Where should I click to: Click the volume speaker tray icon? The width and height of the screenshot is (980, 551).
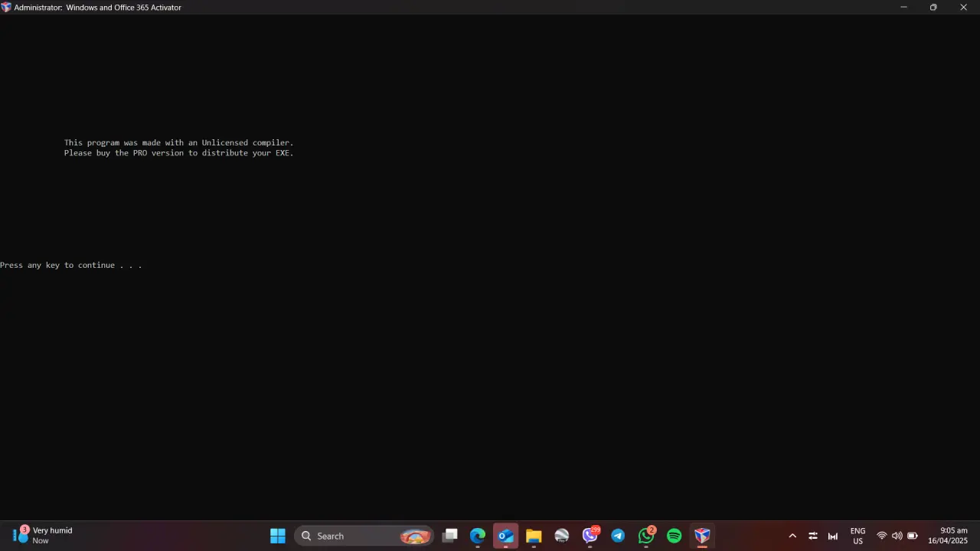897,536
